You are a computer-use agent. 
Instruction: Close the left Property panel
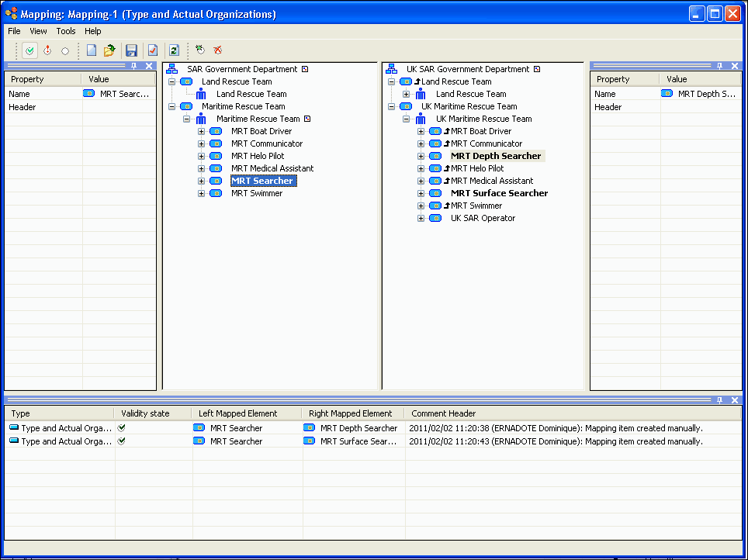[150, 66]
